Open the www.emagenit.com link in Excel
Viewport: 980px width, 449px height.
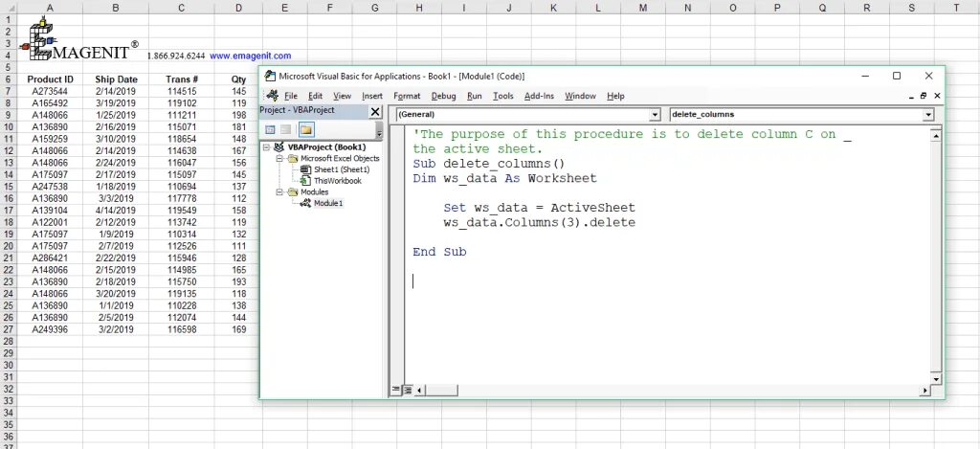tap(250, 56)
